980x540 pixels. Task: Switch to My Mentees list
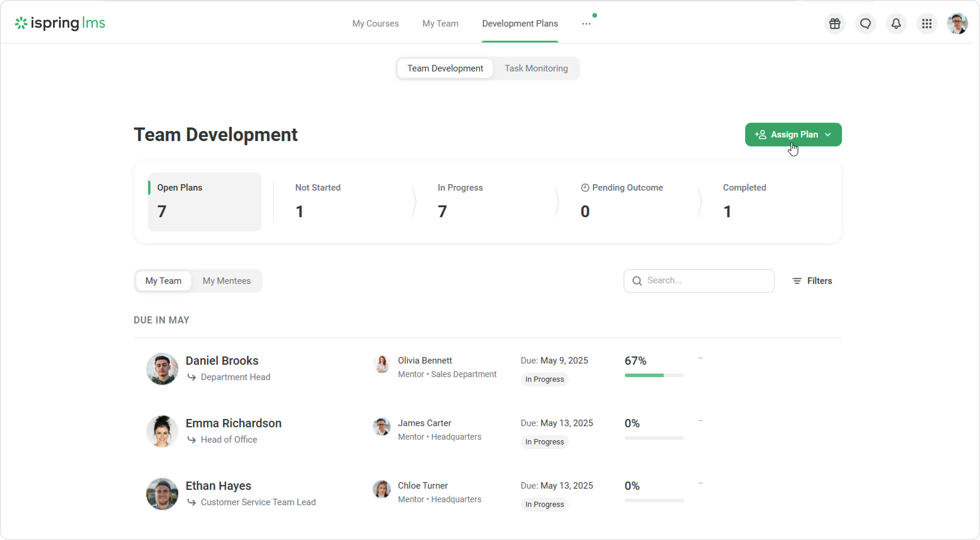pyautogui.click(x=226, y=281)
